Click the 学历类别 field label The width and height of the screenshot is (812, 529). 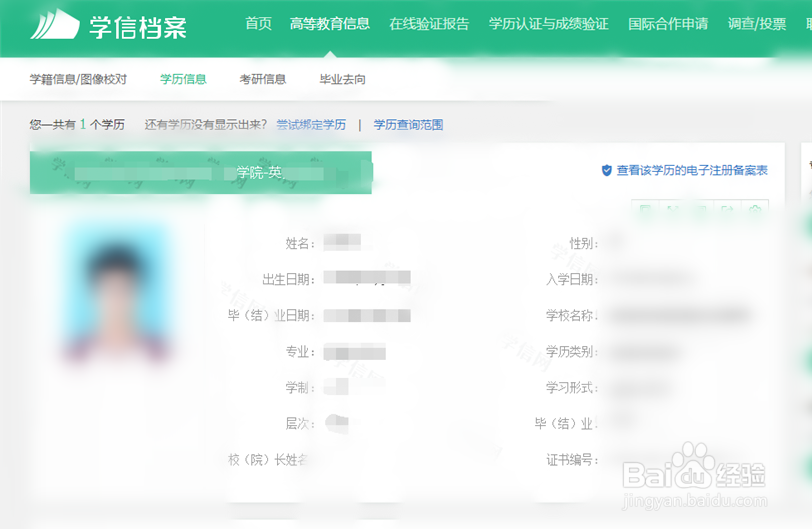(x=572, y=351)
